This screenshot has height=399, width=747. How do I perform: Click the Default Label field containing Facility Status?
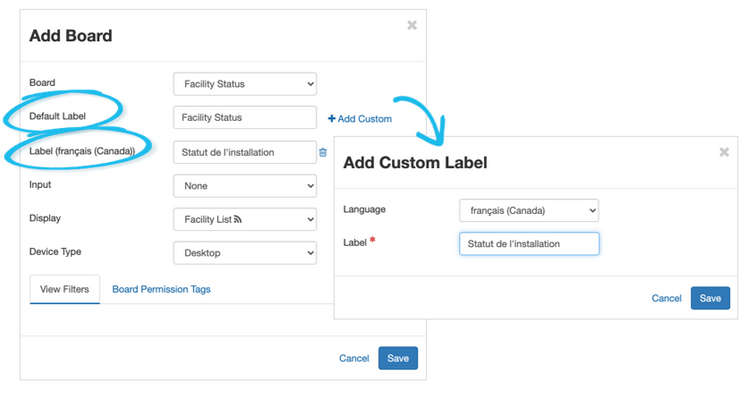point(245,117)
